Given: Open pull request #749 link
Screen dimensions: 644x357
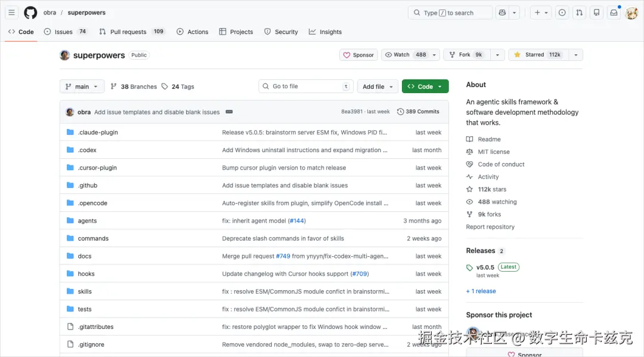Looking at the screenshot, I should (283, 256).
